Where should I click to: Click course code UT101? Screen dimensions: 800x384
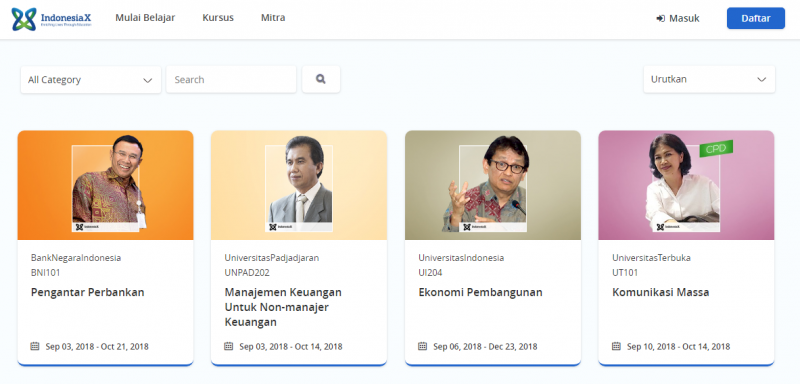[625, 273]
